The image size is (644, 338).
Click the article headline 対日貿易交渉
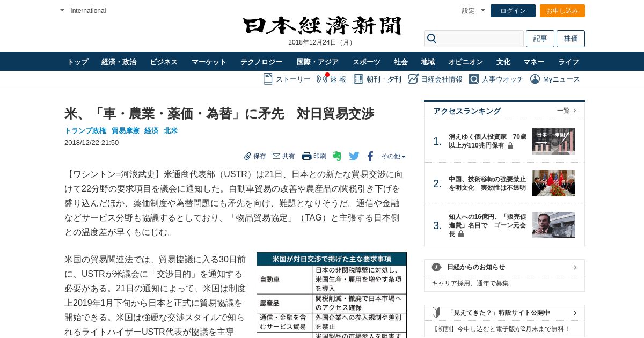pos(219,113)
